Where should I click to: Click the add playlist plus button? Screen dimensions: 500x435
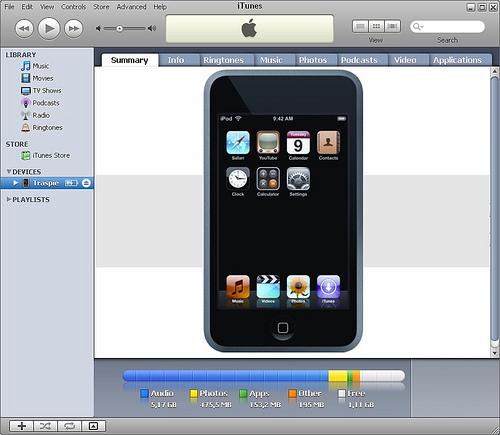pyautogui.click(x=21, y=426)
